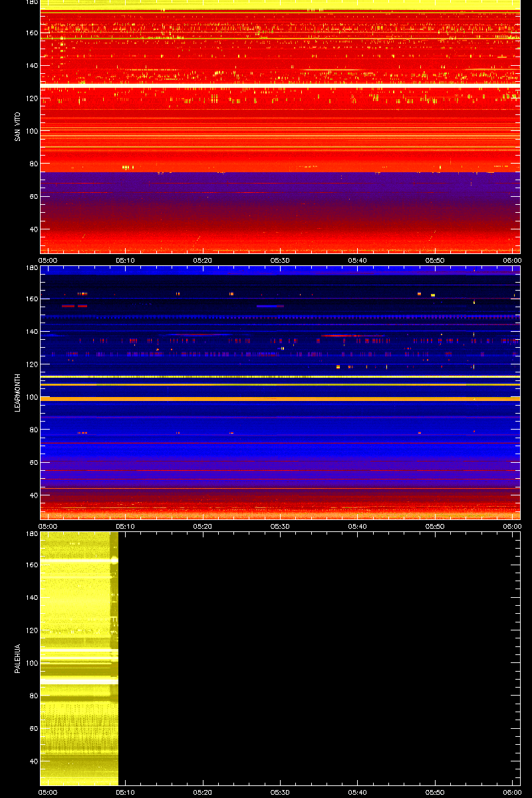
Task: Click the 120 tick on San Vito axis
Action: point(31,98)
